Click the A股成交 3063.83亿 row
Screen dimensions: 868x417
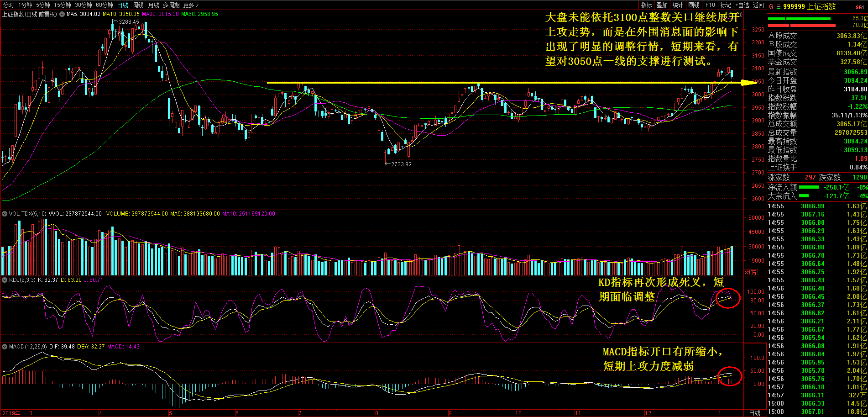click(817, 36)
